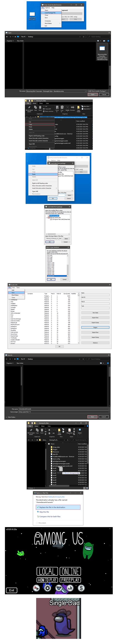Open UABE Mod Installer Package file type dropdown
Image resolution: width=115 pixels, height=644 pixels.
click(x=98, y=91)
